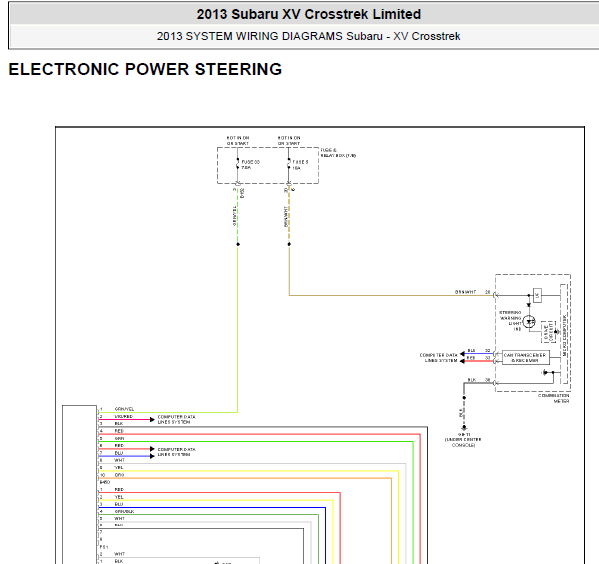Image resolution: width=599 pixels, height=564 pixels.
Task: Click the BRN/WHT pin 28 wire label
Action: pyautogui.click(x=466, y=292)
